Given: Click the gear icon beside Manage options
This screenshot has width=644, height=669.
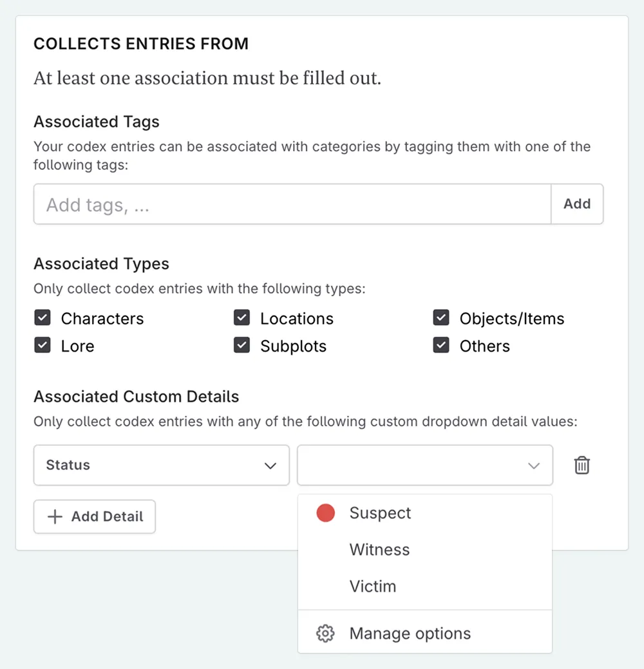Looking at the screenshot, I should click(325, 634).
